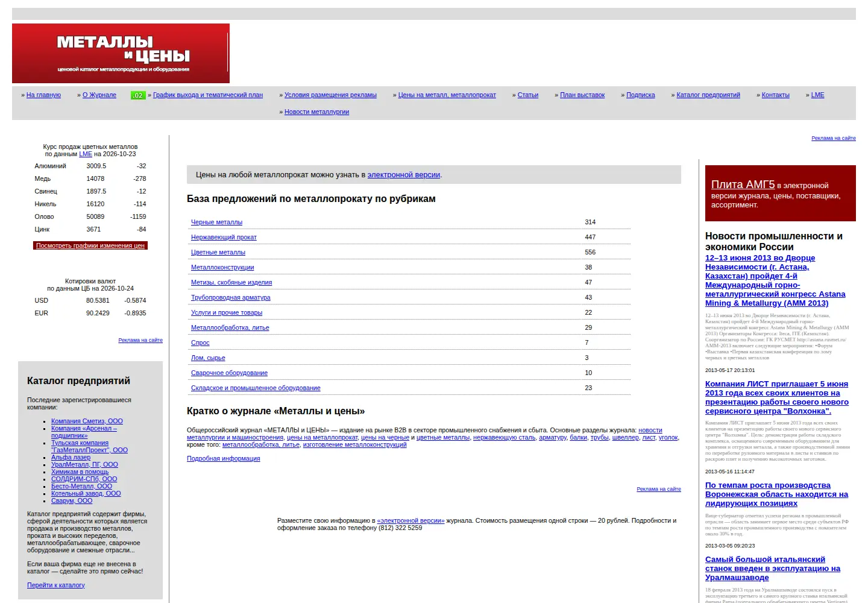Open Метизы, скобяные изделия category
The image size is (868, 603).
point(231,283)
